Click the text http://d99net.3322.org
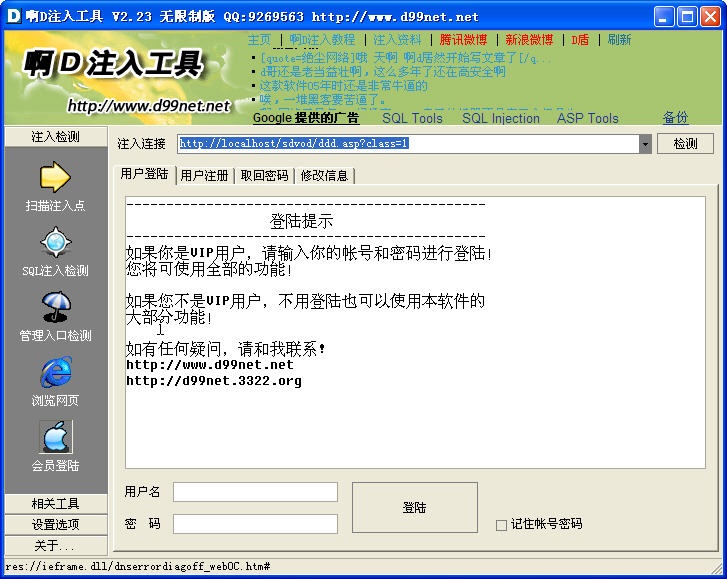 pos(214,381)
